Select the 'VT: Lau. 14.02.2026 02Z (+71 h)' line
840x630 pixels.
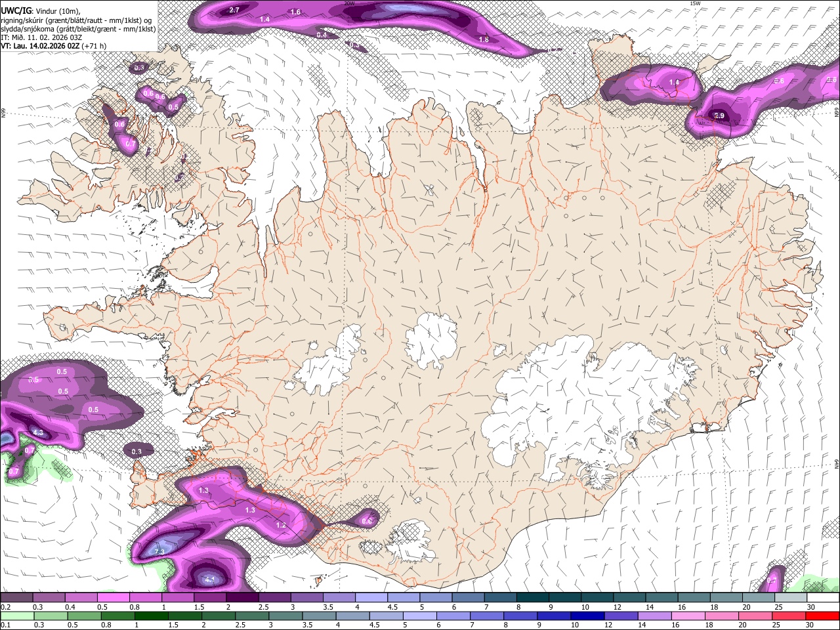tap(53, 46)
